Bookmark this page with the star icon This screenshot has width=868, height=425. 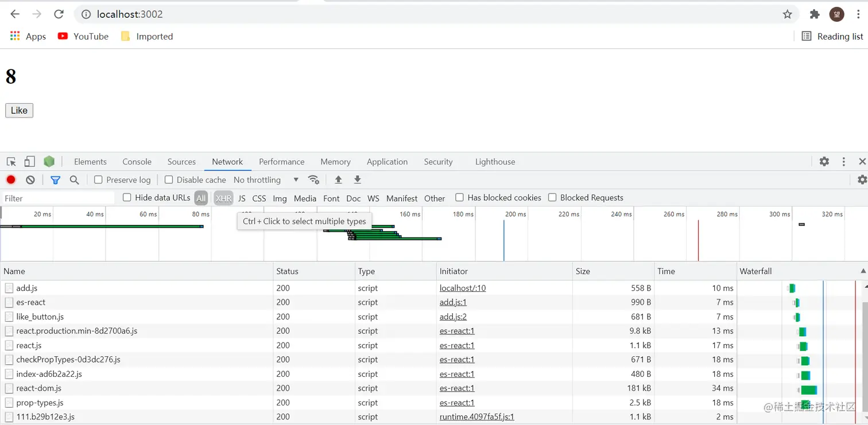787,14
